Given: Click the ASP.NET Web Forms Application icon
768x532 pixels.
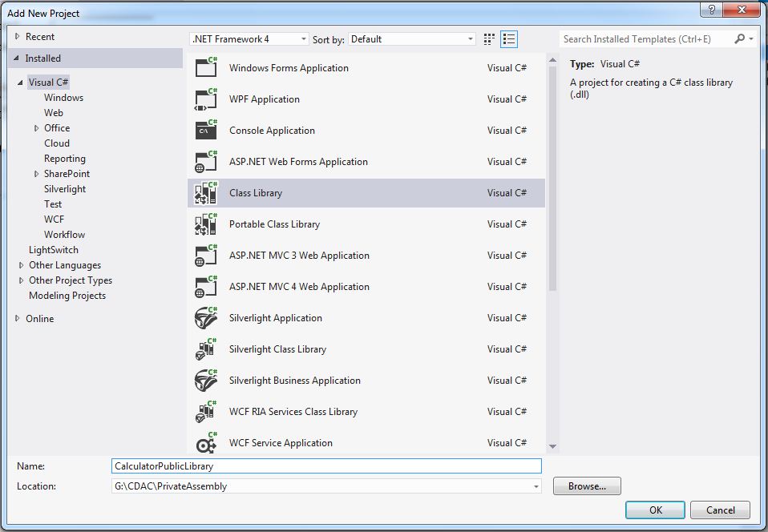Looking at the screenshot, I should tap(206, 162).
